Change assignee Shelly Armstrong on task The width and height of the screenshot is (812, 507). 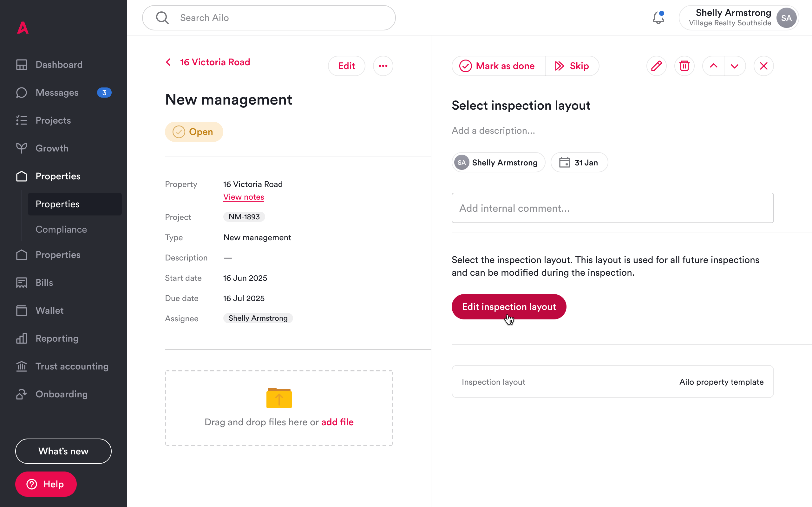click(x=498, y=163)
